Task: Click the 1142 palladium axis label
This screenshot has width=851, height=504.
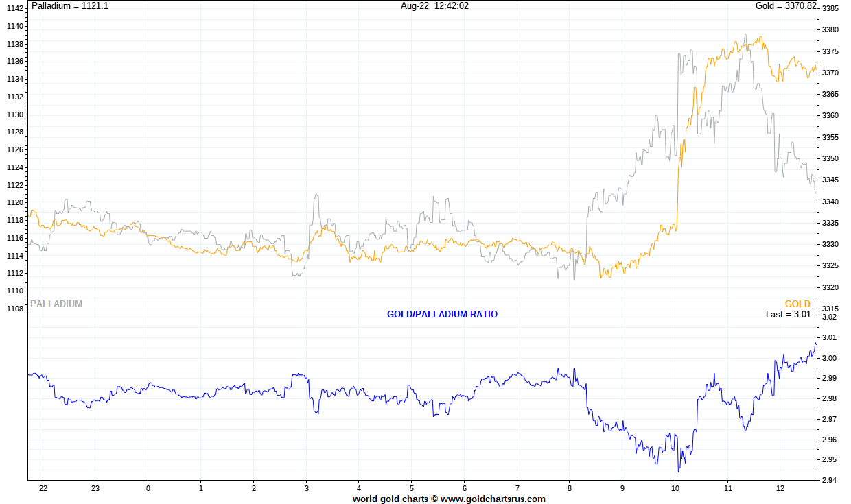Action: point(15,8)
